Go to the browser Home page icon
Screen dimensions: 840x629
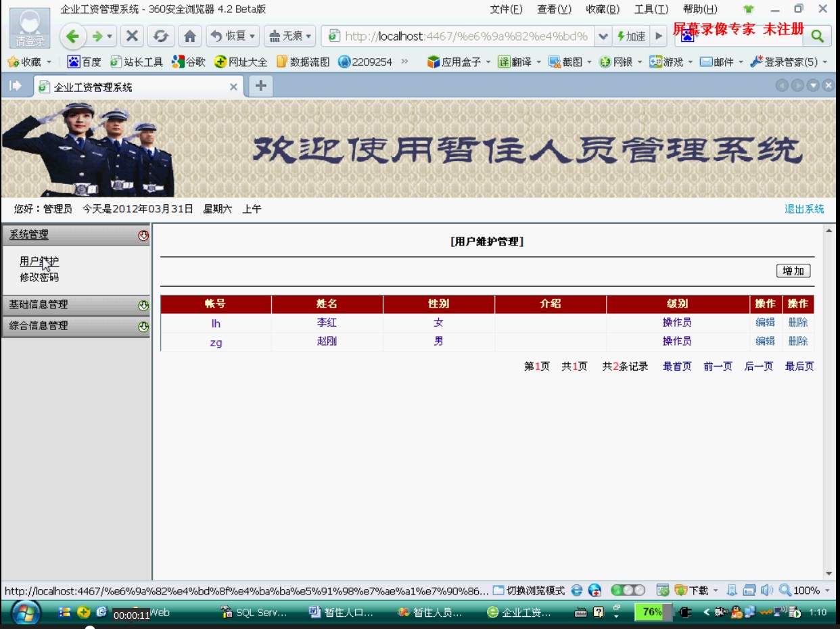tap(190, 36)
